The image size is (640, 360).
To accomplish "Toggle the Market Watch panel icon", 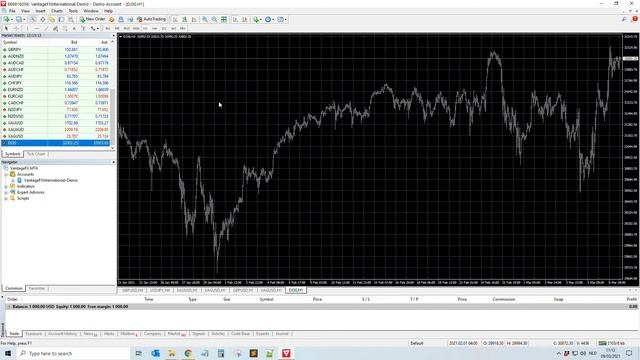I will (x=33, y=19).
